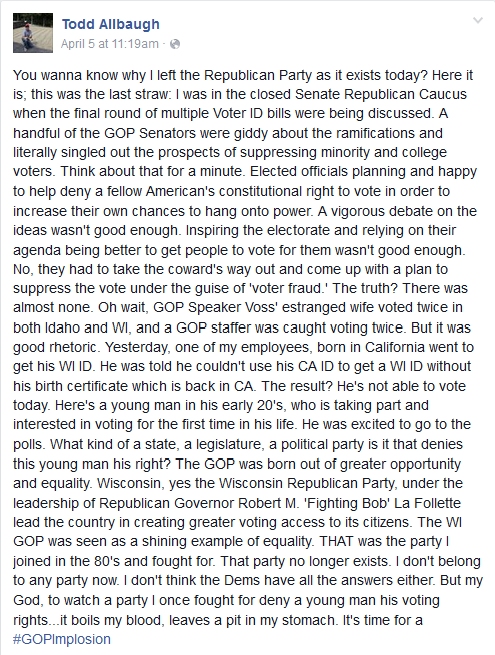This screenshot has width=495, height=655.
Task: Click the globe public-audience icon
Action: click(x=175, y=44)
